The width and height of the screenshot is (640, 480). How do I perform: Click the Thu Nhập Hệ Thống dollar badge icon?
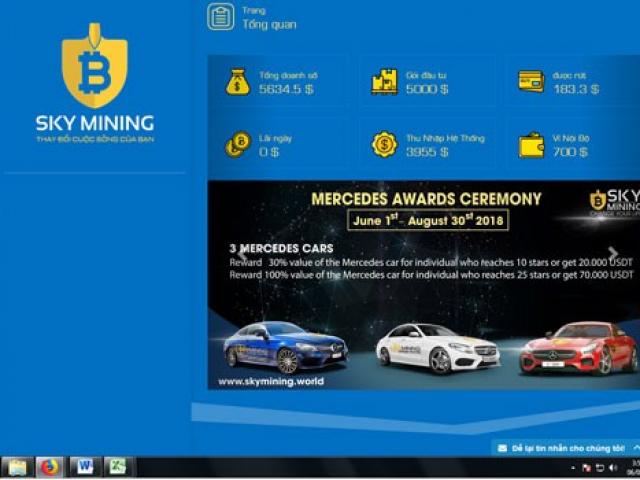[x=384, y=145]
